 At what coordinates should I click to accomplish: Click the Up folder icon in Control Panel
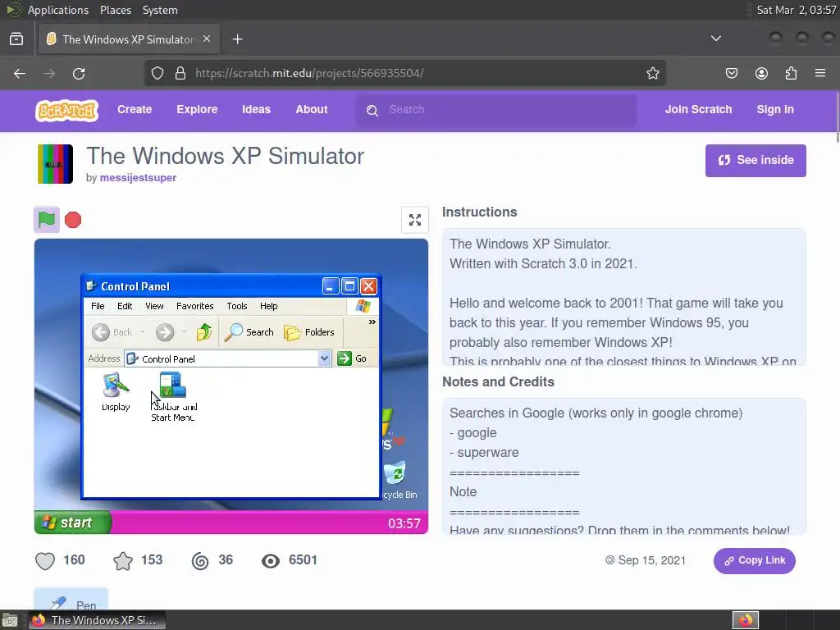(x=203, y=332)
